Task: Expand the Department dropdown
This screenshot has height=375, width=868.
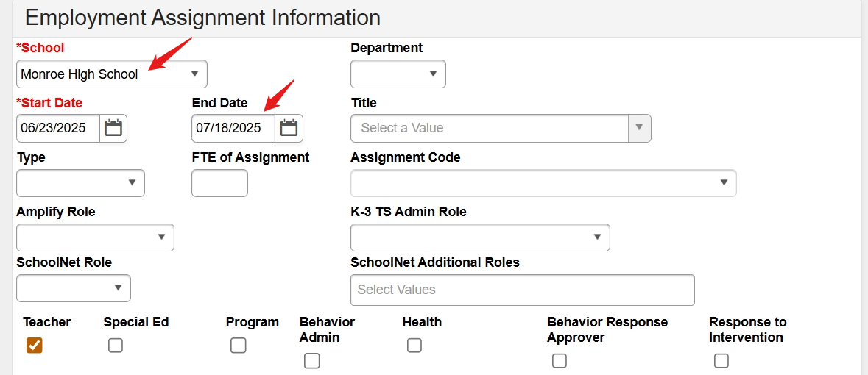Action: 398,74
